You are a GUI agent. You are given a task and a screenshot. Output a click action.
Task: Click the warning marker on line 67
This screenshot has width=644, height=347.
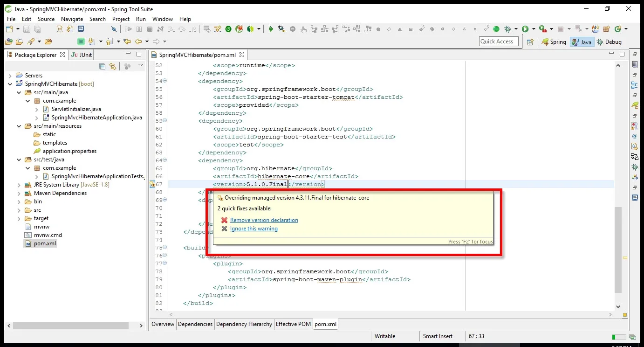tap(152, 184)
